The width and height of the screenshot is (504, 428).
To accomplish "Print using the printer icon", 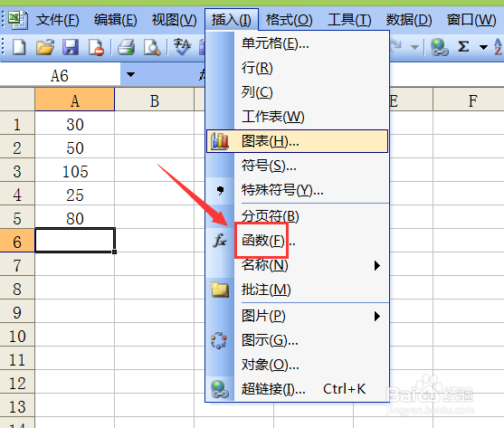I will (126, 47).
